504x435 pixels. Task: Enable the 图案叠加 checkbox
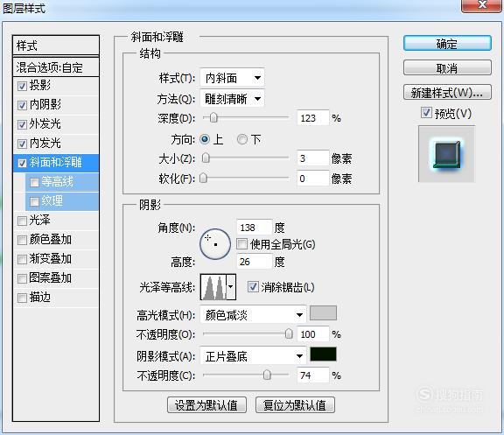[x=22, y=278]
